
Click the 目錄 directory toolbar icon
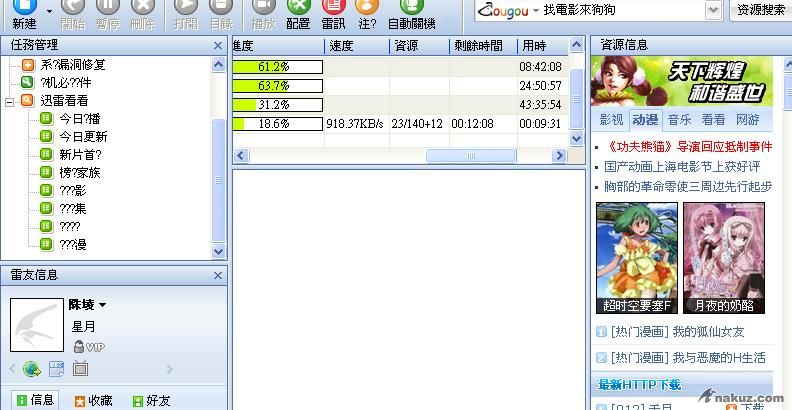221,8
